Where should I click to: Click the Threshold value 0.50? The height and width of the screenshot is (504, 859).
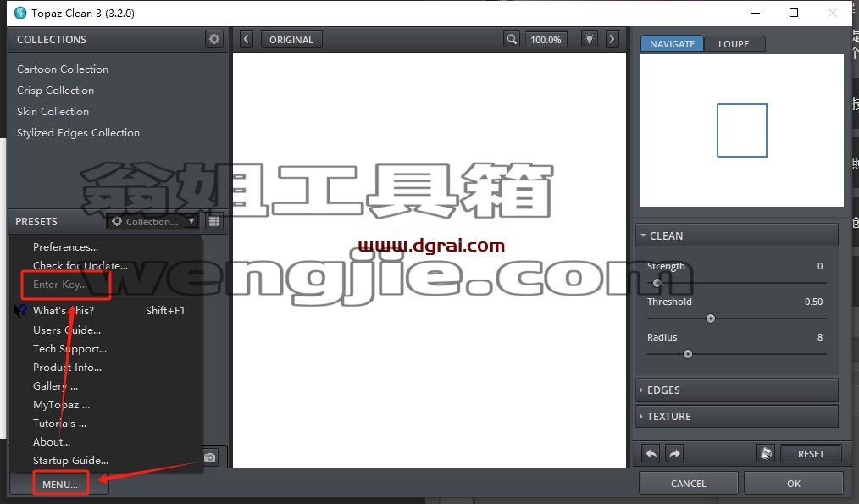[x=813, y=302]
